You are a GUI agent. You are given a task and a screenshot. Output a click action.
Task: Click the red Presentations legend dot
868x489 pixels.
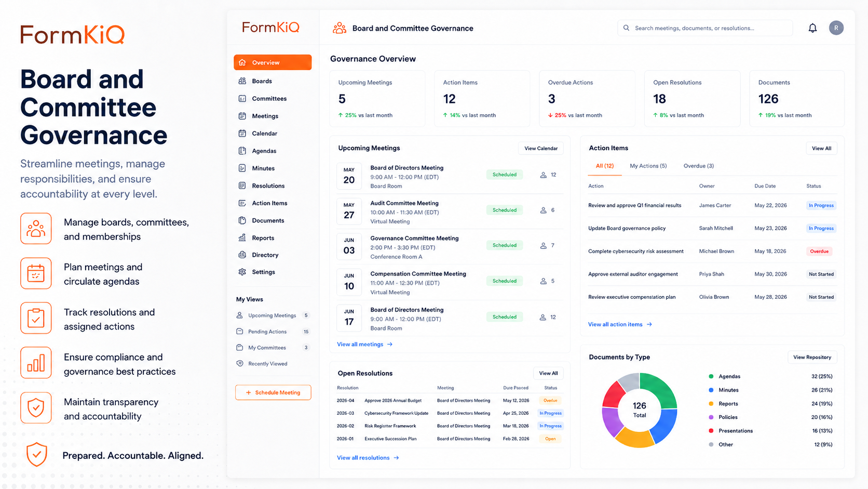pyautogui.click(x=711, y=431)
